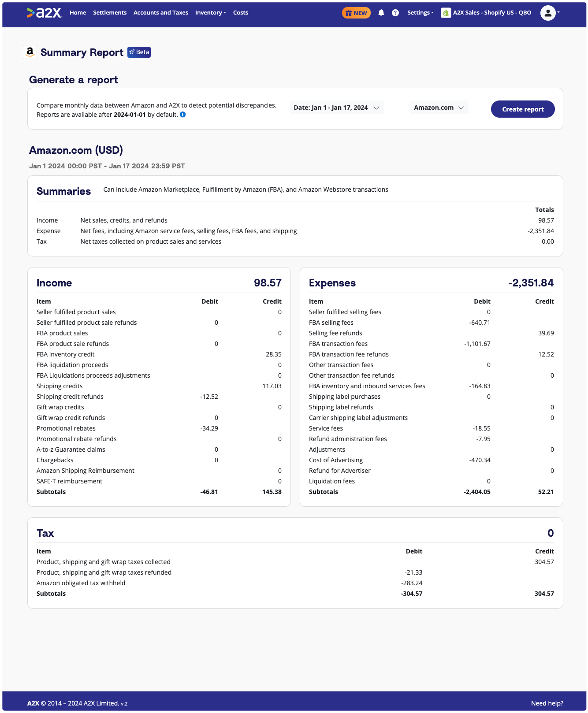The height and width of the screenshot is (713, 588).
Task: Click the A2X logo
Action: tap(44, 13)
